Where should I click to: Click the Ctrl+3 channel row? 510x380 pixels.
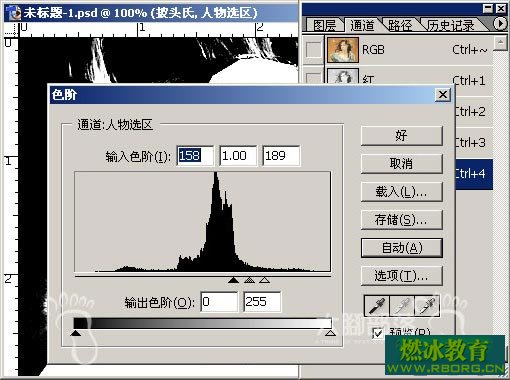click(x=474, y=143)
